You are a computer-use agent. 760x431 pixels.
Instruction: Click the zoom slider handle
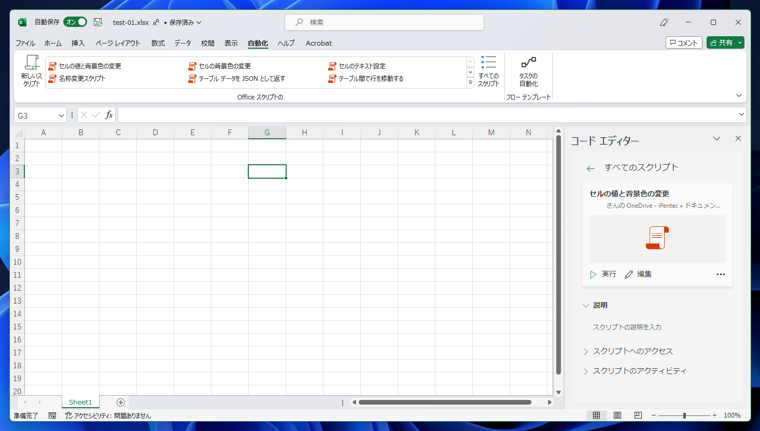(x=684, y=415)
